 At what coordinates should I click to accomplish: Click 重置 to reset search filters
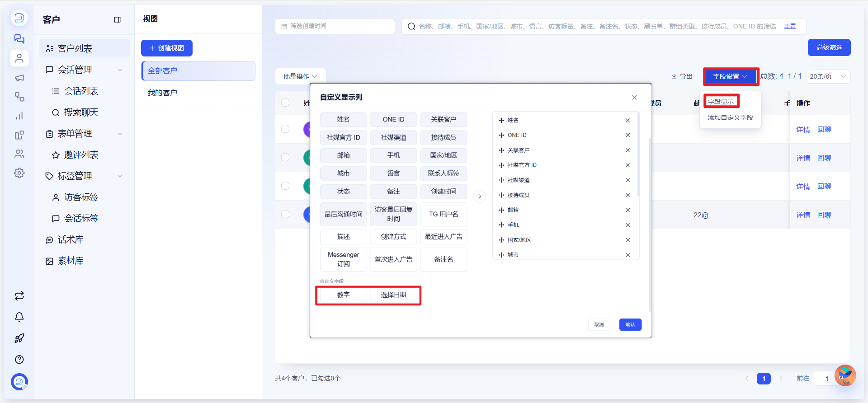tap(790, 26)
